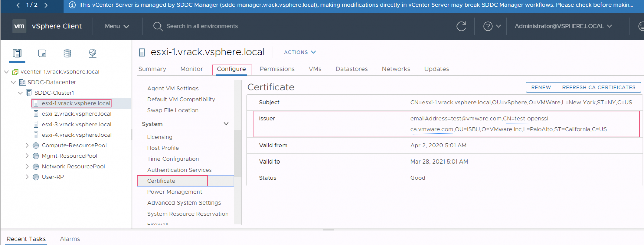The image size is (644, 245).
Task: Open the Networking inventory view icon
Action: click(x=92, y=53)
